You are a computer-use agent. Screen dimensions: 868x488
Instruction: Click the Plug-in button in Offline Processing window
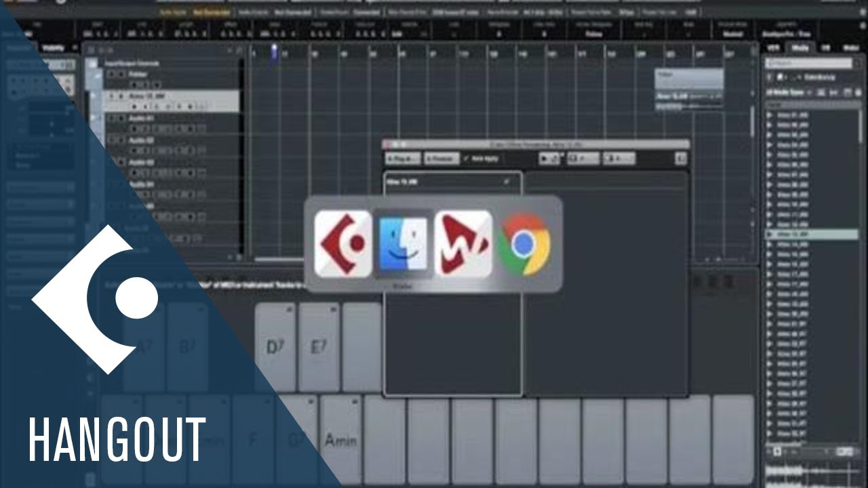(x=403, y=158)
